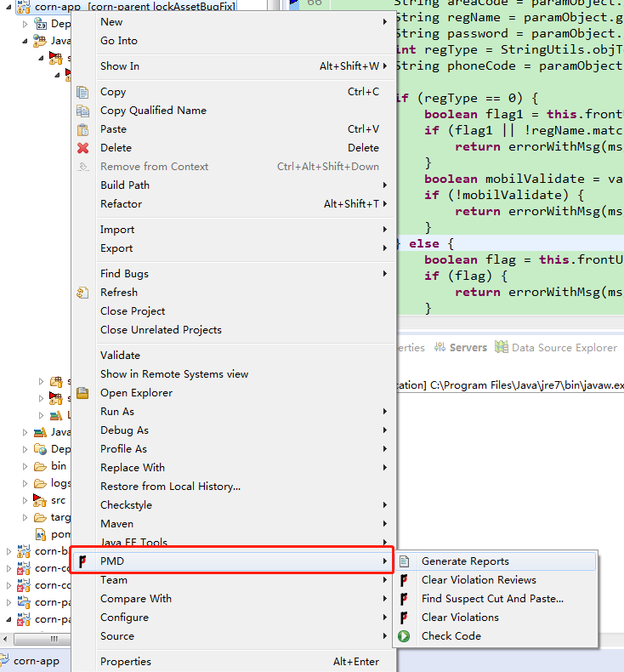Screen dimensions: 624x672
Task: Choose Generate Reports in PMD submenu
Action: 496,561
